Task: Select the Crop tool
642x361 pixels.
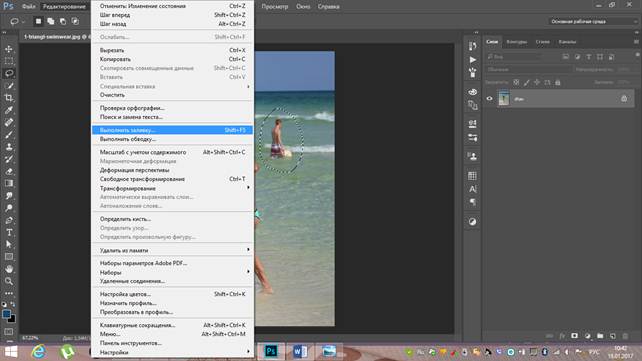Action: [x=9, y=98]
